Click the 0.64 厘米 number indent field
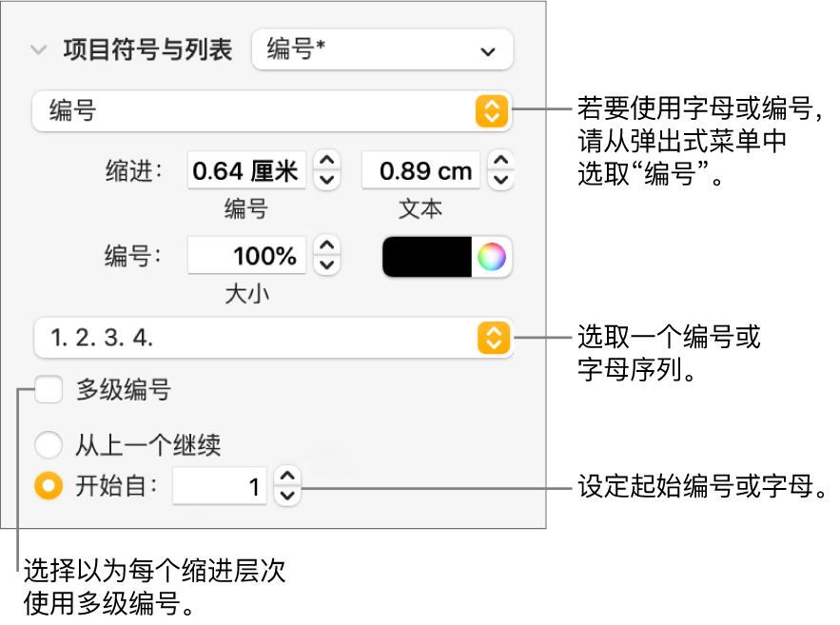The height and width of the screenshot is (625, 840). (x=246, y=171)
